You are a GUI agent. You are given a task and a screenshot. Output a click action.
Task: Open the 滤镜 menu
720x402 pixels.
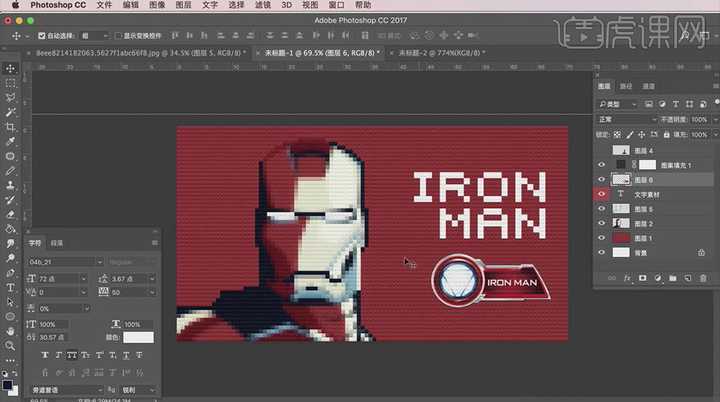263,5
